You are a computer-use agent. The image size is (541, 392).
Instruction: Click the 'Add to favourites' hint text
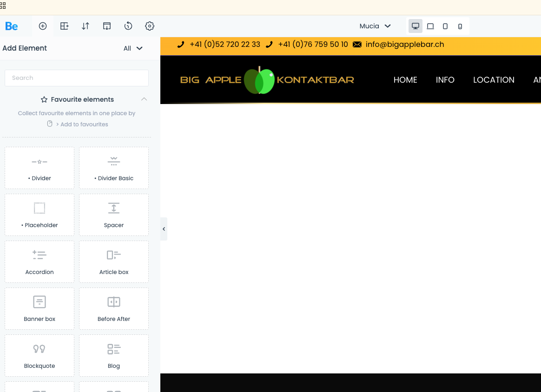pyautogui.click(x=84, y=124)
